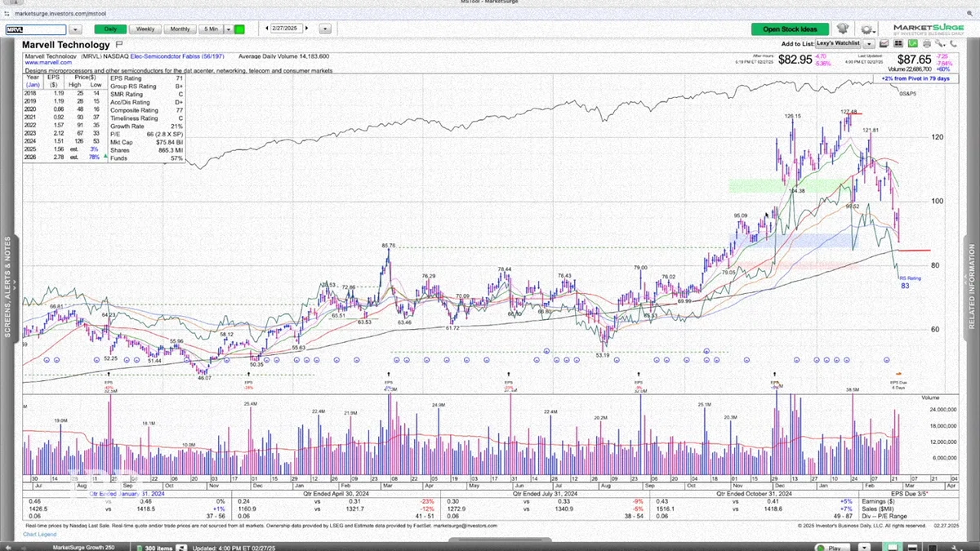980x551 pixels.
Task: Switch to the Weekly chart view
Action: click(x=145, y=29)
